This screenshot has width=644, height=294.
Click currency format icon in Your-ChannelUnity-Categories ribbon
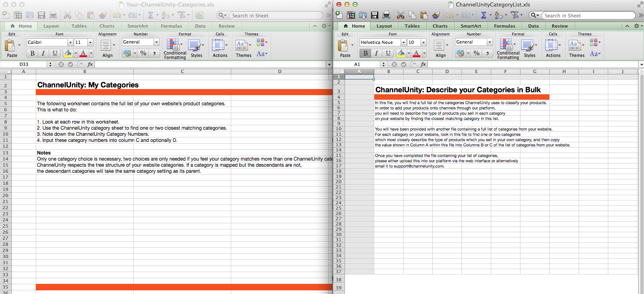(127, 53)
